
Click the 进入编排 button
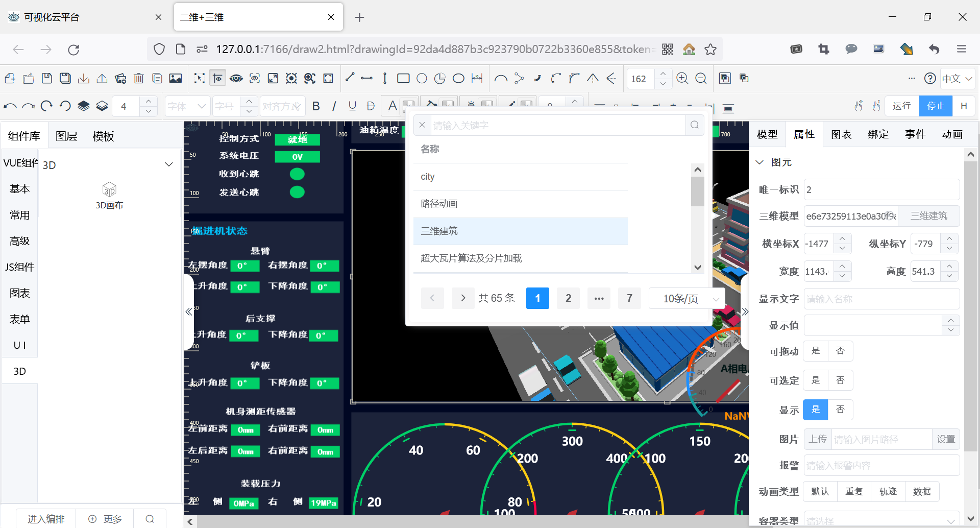pos(46,519)
